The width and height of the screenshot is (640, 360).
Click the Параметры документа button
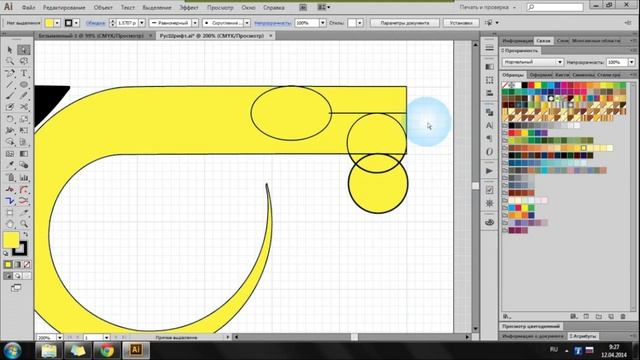(405, 23)
